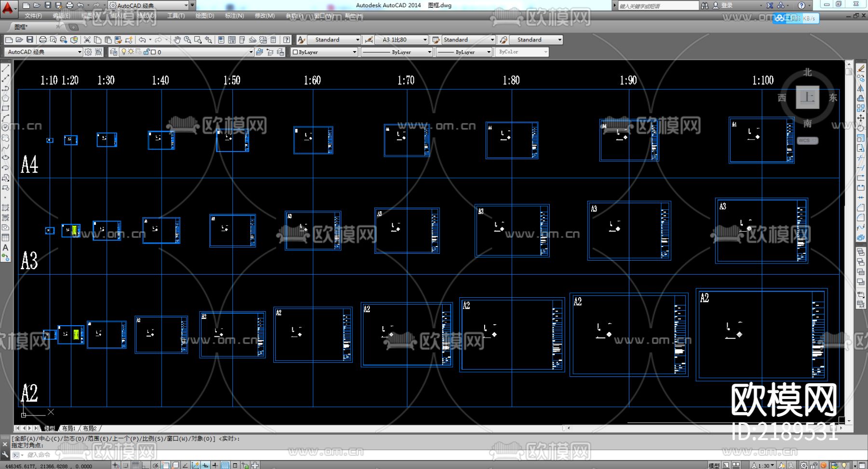Open the dimension style A3 1比80 dropdown

tap(402, 40)
